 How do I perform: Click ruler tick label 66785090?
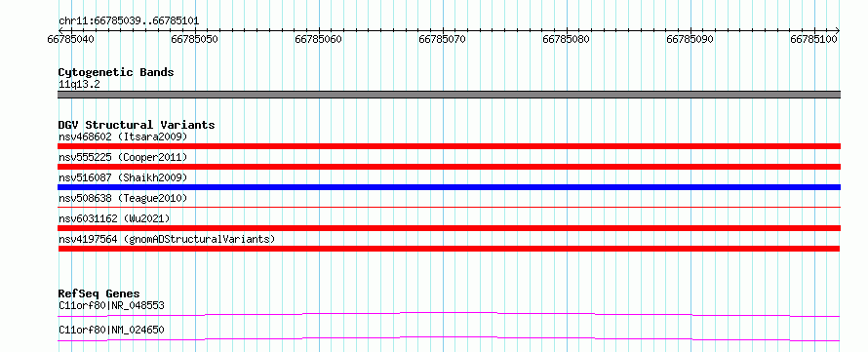coord(690,40)
